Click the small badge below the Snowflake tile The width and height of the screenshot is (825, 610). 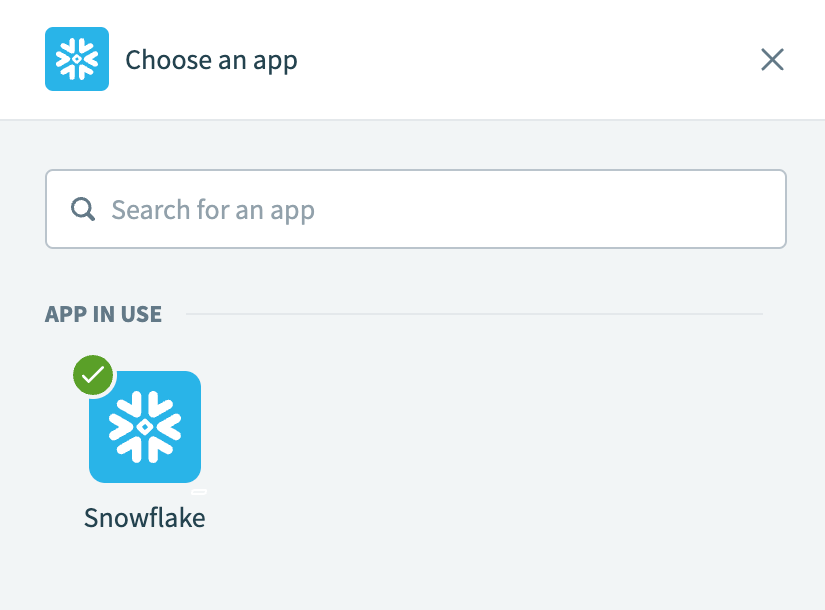tap(199, 492)
